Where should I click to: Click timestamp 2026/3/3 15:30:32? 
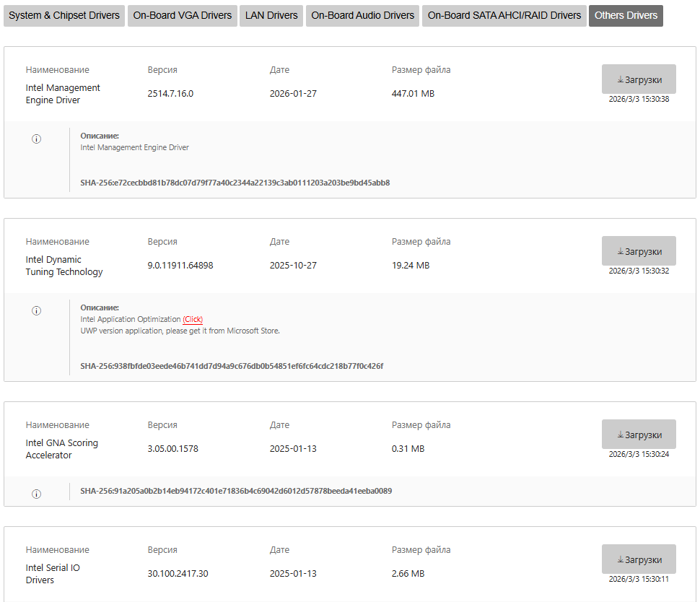[639, 271]
